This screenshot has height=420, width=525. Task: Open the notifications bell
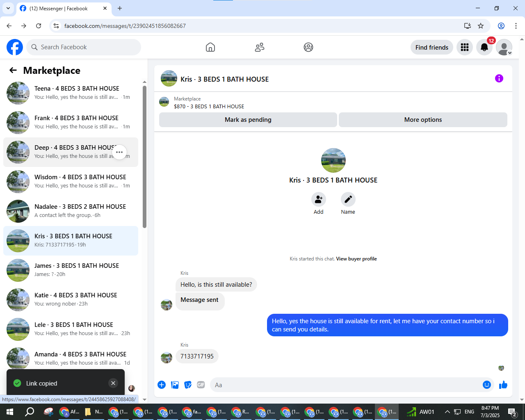pos(484,47)
